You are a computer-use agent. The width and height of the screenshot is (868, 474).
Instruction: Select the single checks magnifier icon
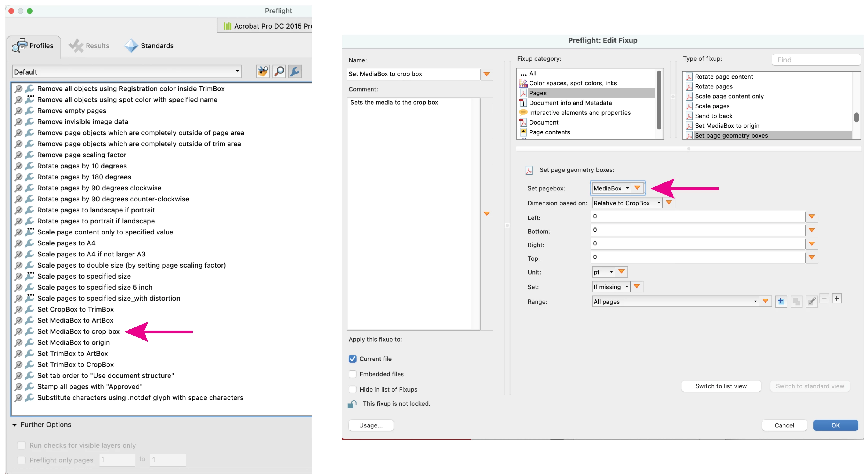(x=279, y=71)
